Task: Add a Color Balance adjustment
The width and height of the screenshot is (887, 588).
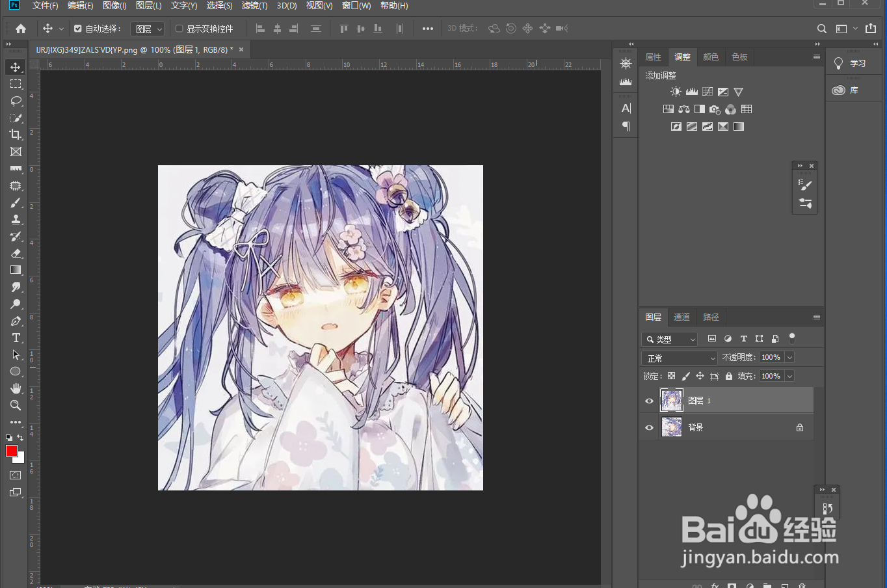Action: point(683,109)
